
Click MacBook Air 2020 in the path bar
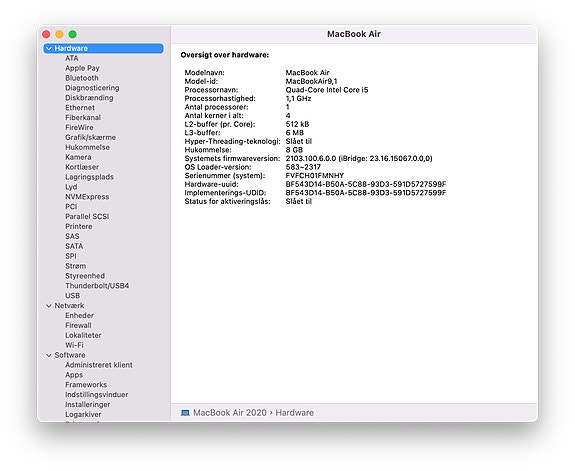(230, 413)
